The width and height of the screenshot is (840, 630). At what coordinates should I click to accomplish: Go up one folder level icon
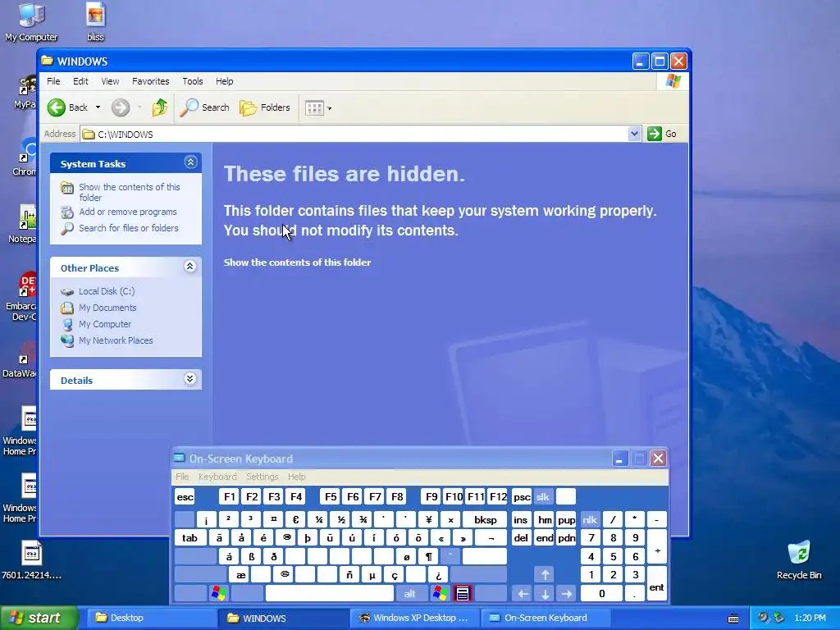pyautogui.click(x=160, y=107)
